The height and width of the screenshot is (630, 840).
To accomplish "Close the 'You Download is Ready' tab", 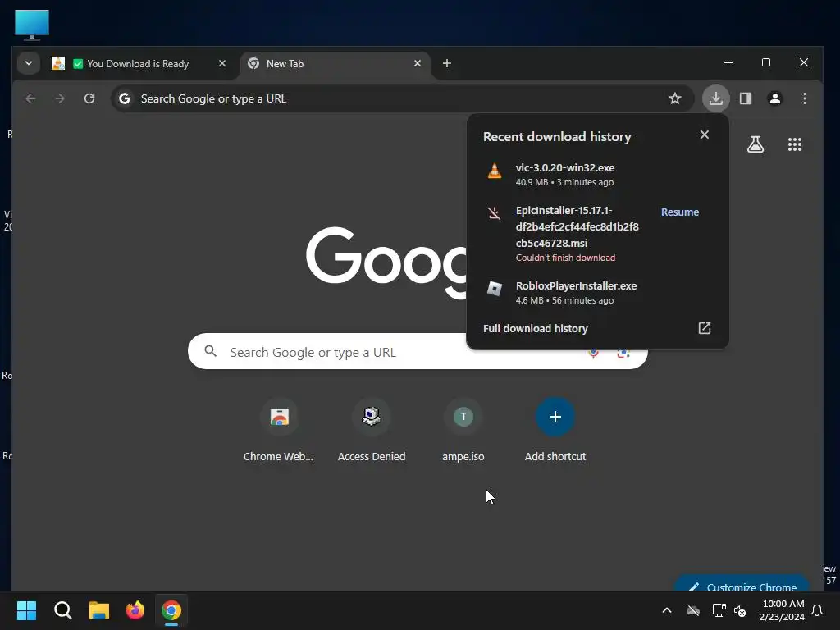I will coord(222,63).
